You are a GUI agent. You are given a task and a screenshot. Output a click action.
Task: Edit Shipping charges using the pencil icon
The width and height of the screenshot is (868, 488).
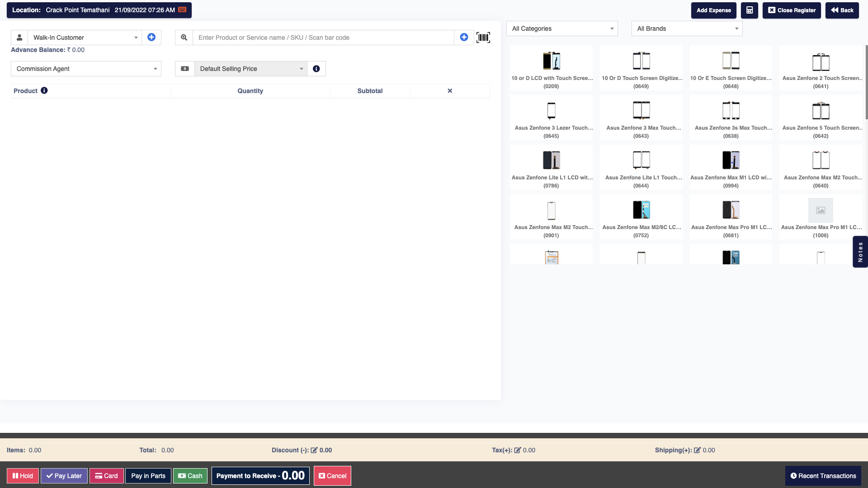[x=698, y=450]
